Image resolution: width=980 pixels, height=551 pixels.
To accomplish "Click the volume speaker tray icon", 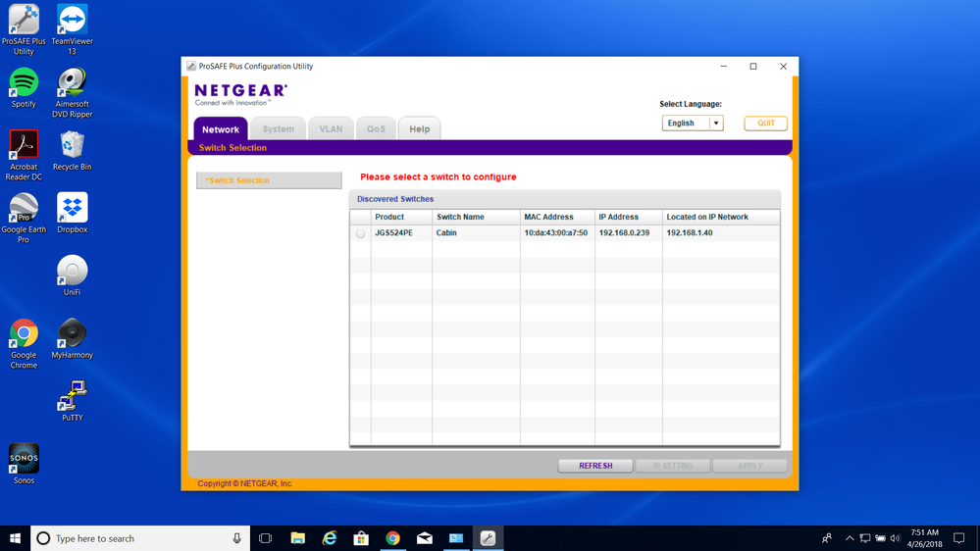I will [895, 538].
